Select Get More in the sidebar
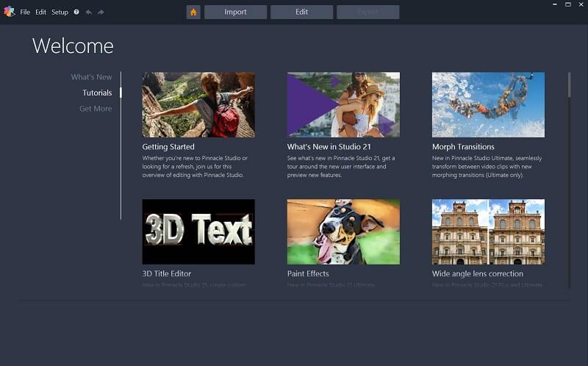The image size is (588, 366). pyautogui.click(x=96, y=109)
